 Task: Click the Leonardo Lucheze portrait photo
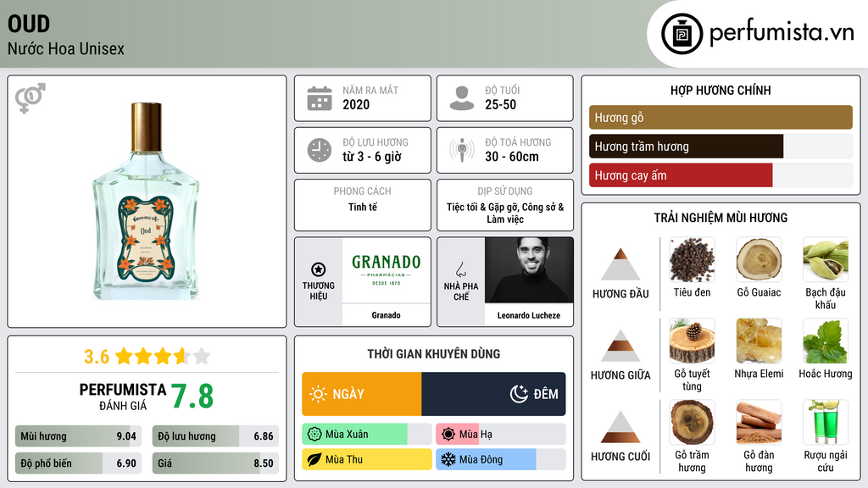(529, 270)
